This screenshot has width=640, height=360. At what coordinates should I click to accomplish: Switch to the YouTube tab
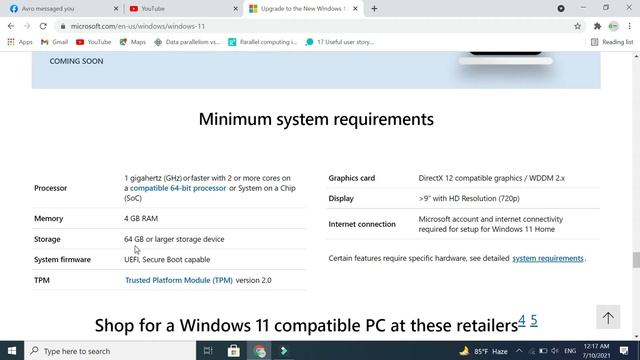[183, 9]
